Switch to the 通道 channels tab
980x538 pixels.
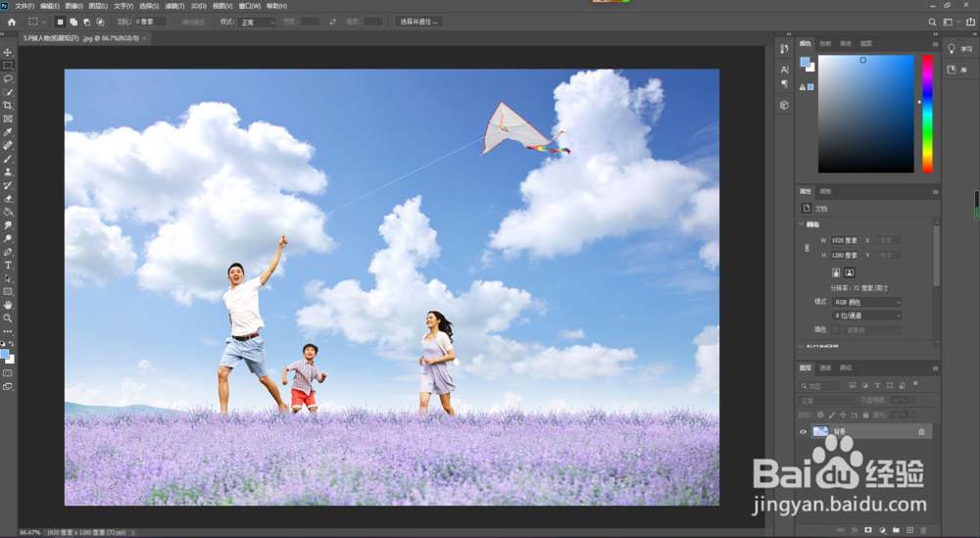click(x=825, y=368)
